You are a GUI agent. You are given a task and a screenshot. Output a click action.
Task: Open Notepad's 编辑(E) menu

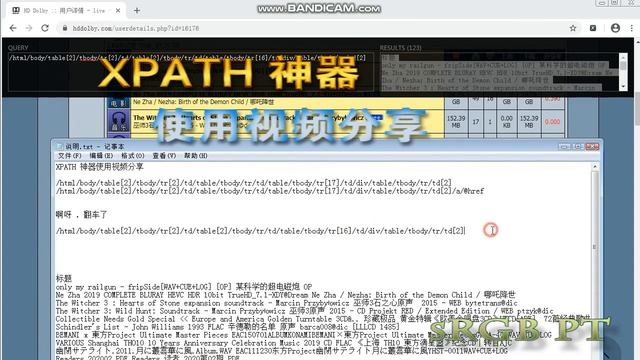click(101, 156)
